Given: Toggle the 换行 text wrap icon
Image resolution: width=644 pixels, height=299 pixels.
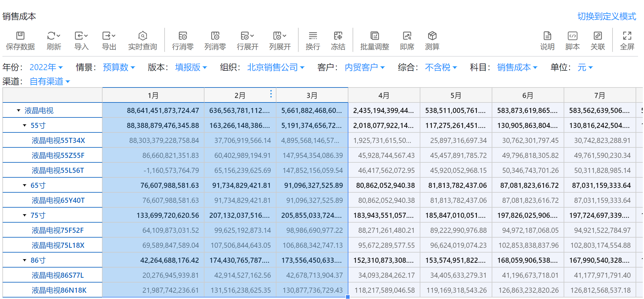Looking at the screenshot, I should pos(313,36).
